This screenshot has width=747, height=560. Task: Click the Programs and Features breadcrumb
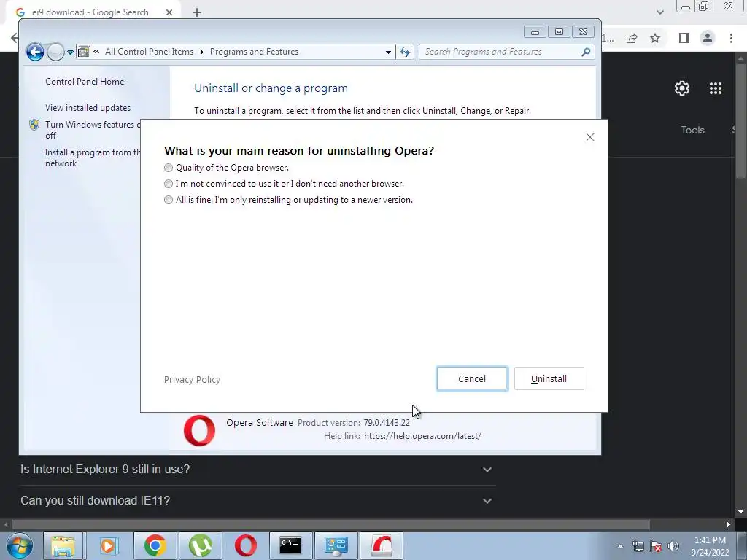pyautogui.click(x=254, y=52)
